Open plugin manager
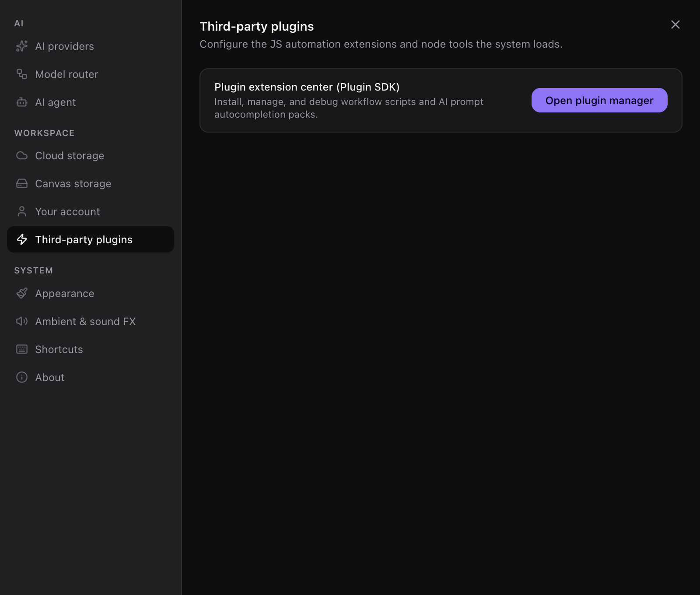This screenshot has width=700, height=595. click(x=599, y=100)
